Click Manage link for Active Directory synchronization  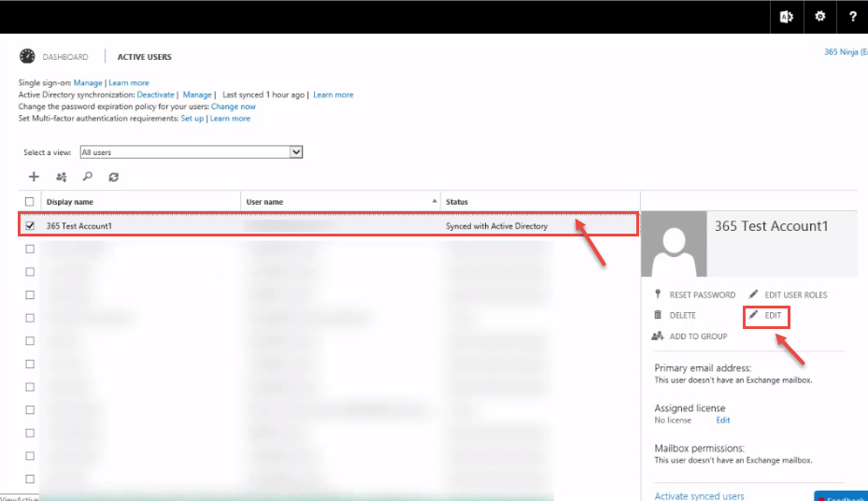click(197, 94)
